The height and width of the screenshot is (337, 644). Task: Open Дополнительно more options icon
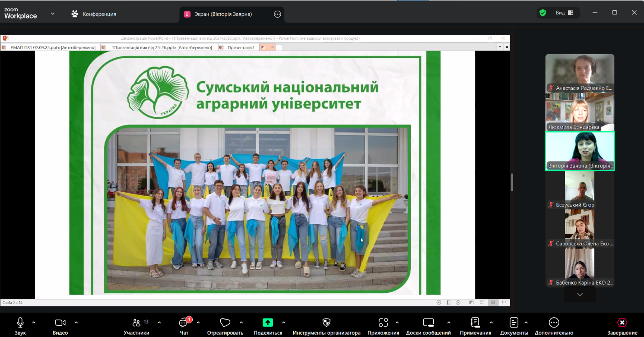[x=554, y=323]
